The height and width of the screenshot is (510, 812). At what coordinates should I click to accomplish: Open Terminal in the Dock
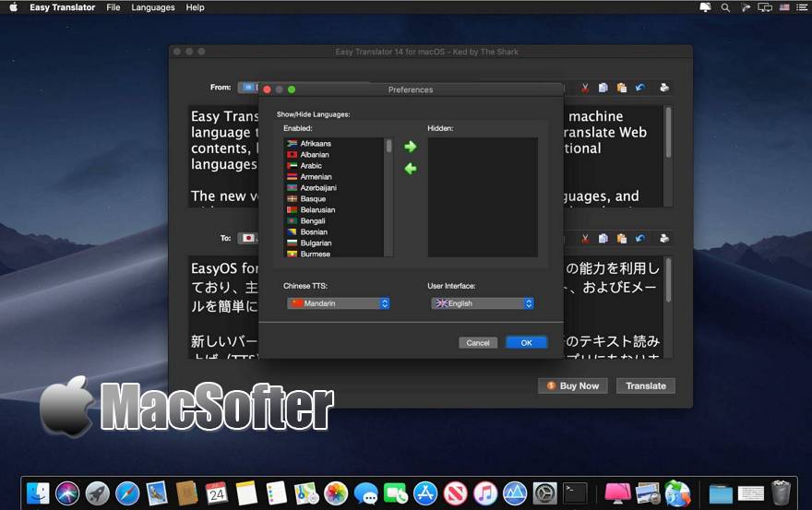[x=576, y=492]
